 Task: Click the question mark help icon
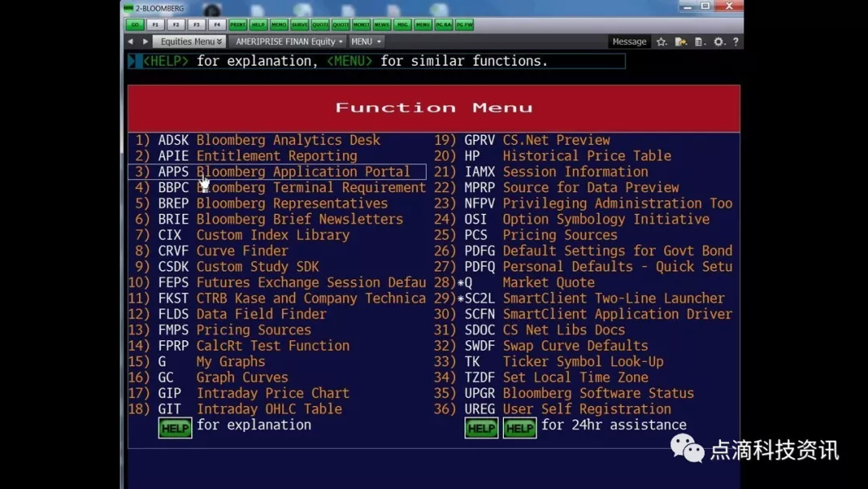735,42
